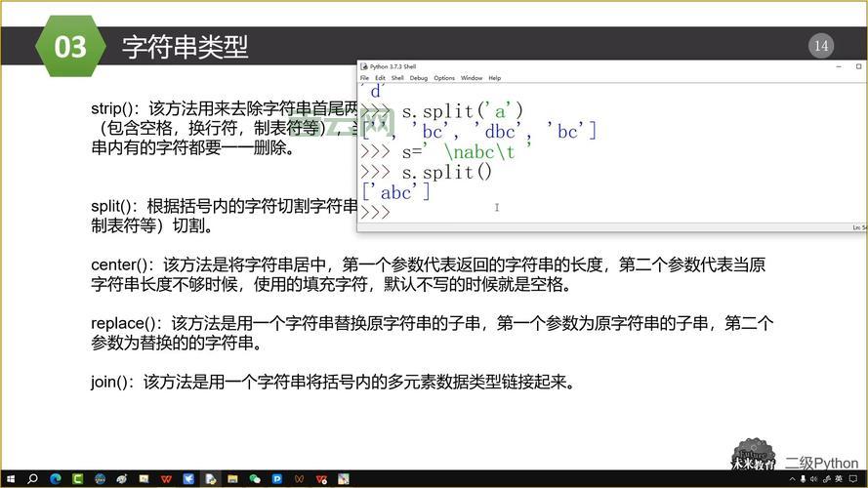Open the Shell menu in IDLE

(x=397, y=78)
